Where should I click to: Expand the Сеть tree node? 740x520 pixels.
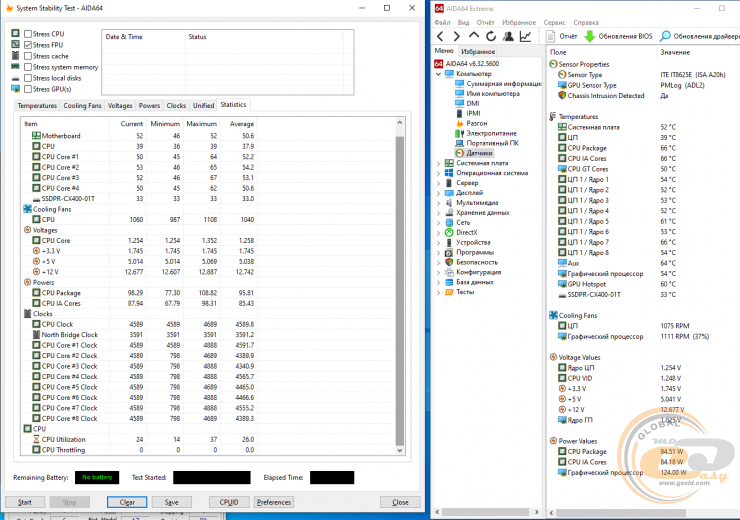tap(438, 223)
